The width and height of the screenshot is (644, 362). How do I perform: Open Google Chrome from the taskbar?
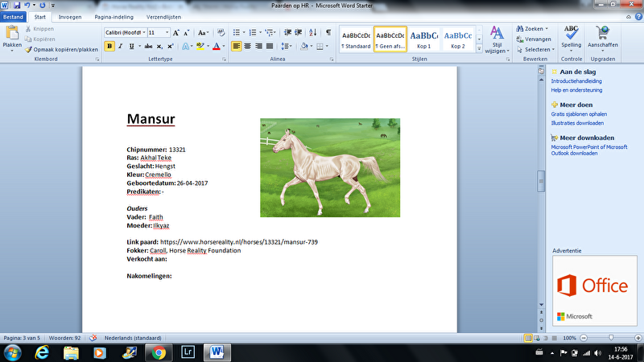(x=159, y=352)
